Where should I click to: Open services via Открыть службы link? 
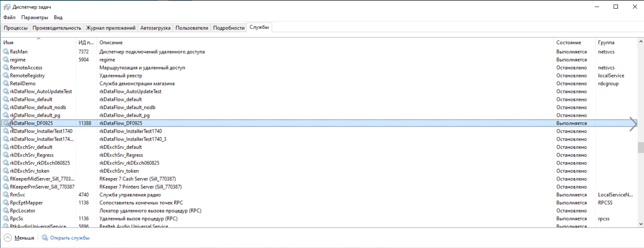coord(70,238)
